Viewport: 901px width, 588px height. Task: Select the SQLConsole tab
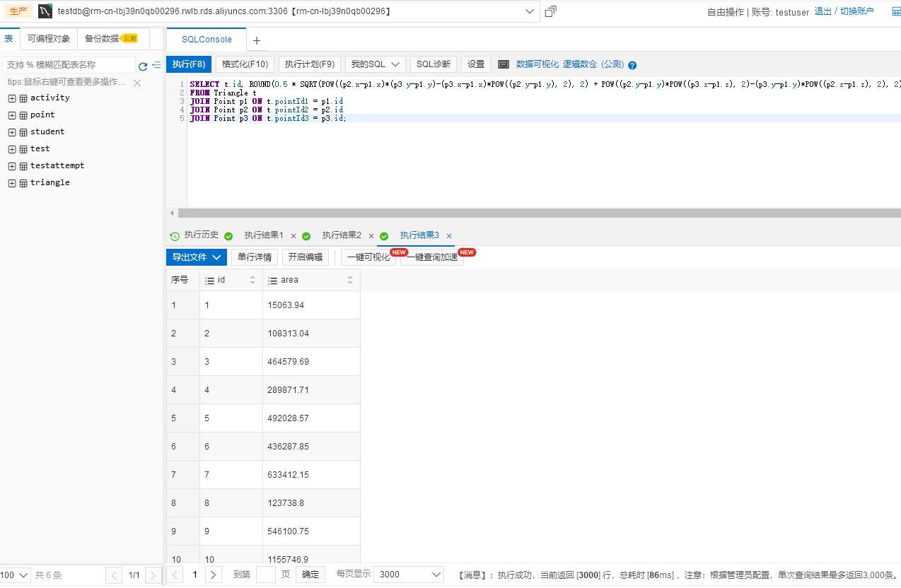pos(207,40)
